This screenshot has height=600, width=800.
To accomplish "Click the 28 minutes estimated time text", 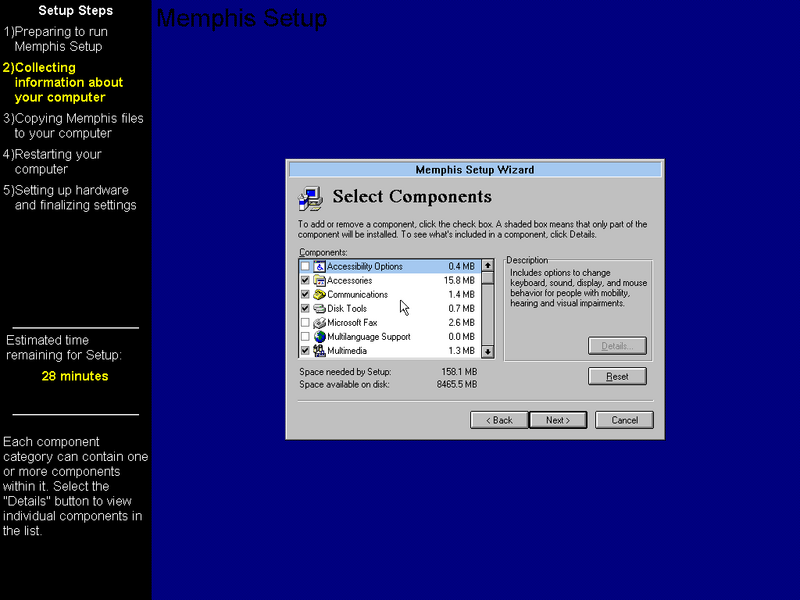I will [75, 376].
